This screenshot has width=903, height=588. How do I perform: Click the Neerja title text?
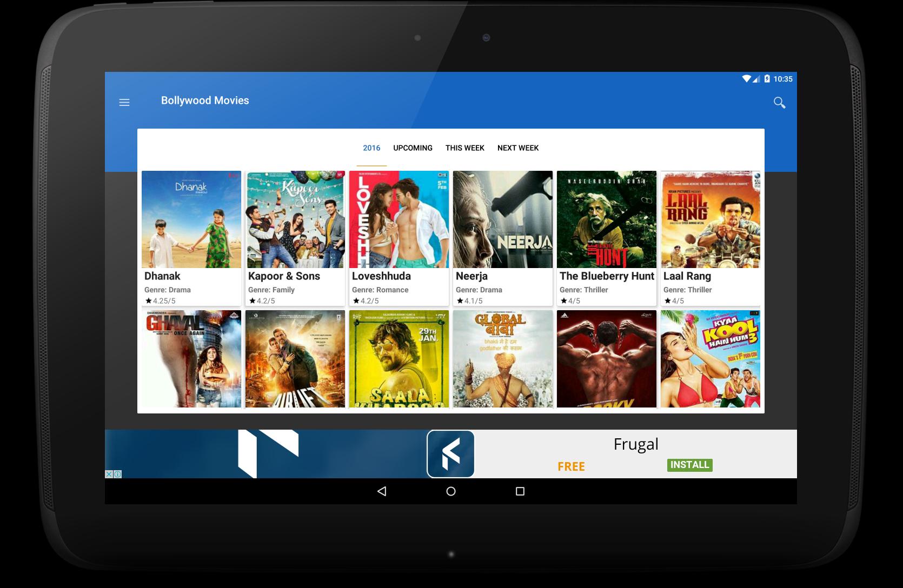[x=472, y=277]
